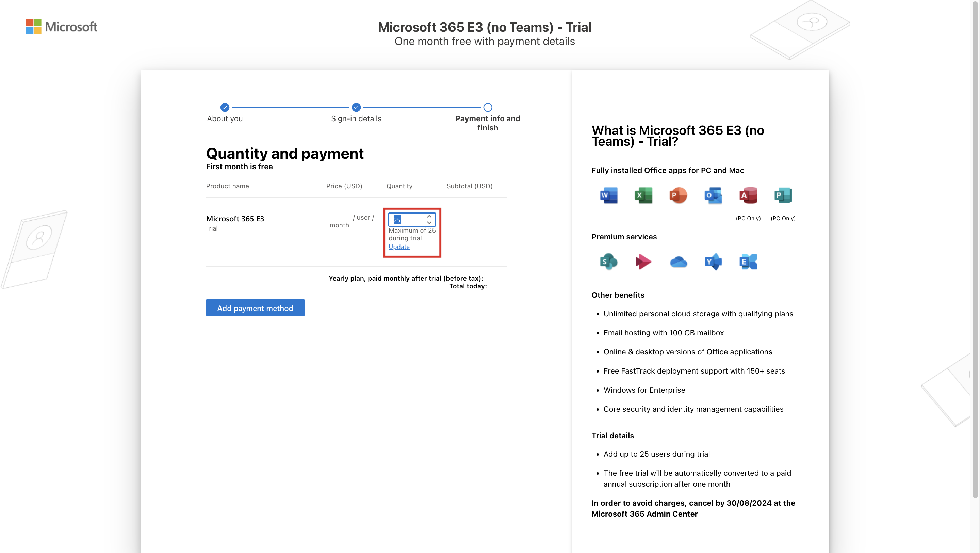Click the Yammer service icon
Screen dimensions: 980x553
click(713, 262)
